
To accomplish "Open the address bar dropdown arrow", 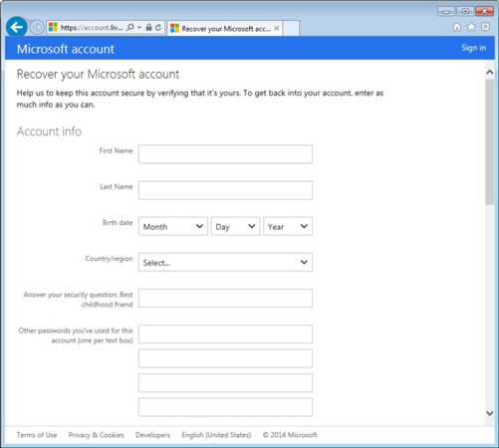I will pyautogui.click(x=139, y=27).
